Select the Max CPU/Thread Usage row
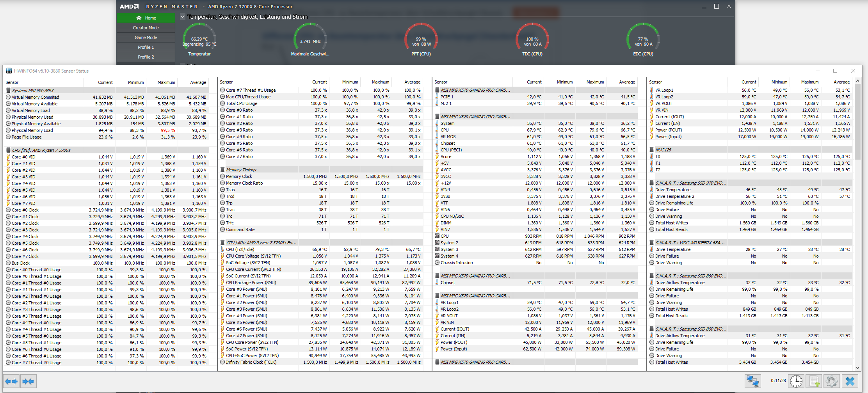Image resolution: width=868 pixels, height=393 pixels. tap(321, 97)
